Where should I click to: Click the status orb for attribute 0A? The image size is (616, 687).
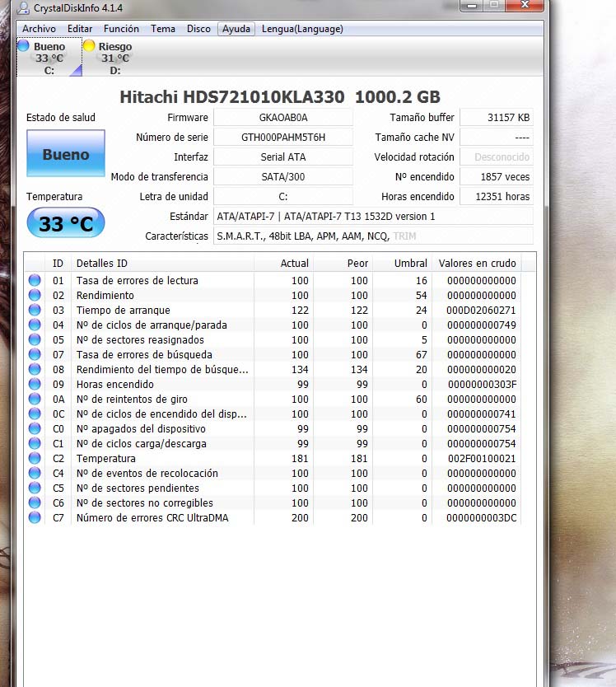tap(35, 399)
